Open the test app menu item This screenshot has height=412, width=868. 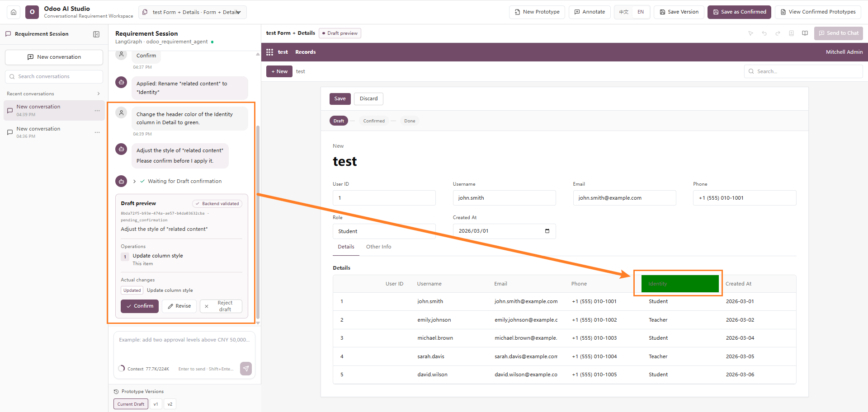click(283, 52)
